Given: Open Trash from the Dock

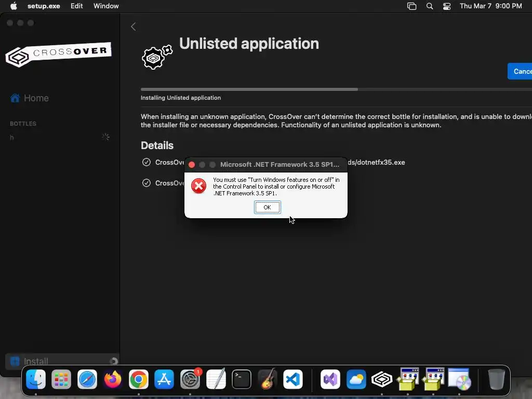Looking at the screenshot, I should [496, 379].
